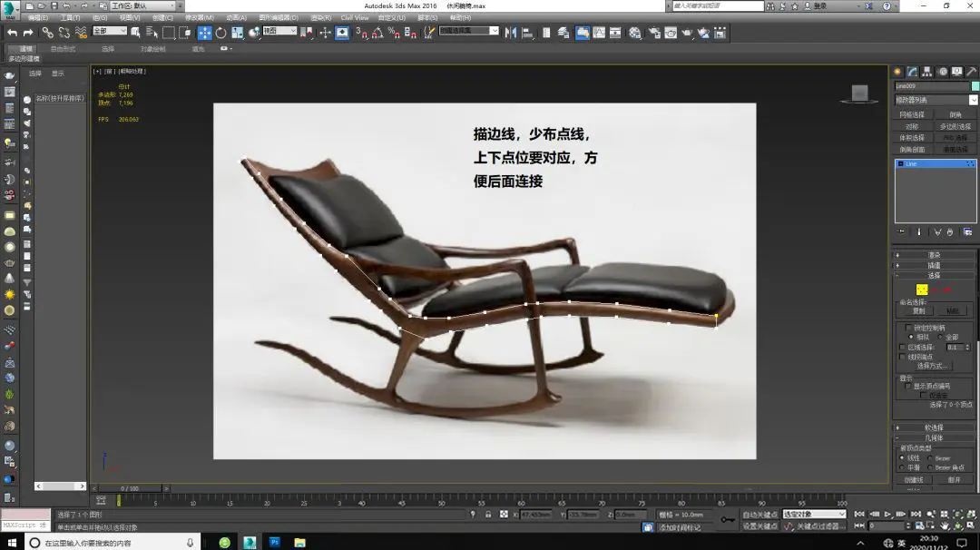
Task: Click the Undo arrow in the main toolbar
Action: (x=12, y=33)
